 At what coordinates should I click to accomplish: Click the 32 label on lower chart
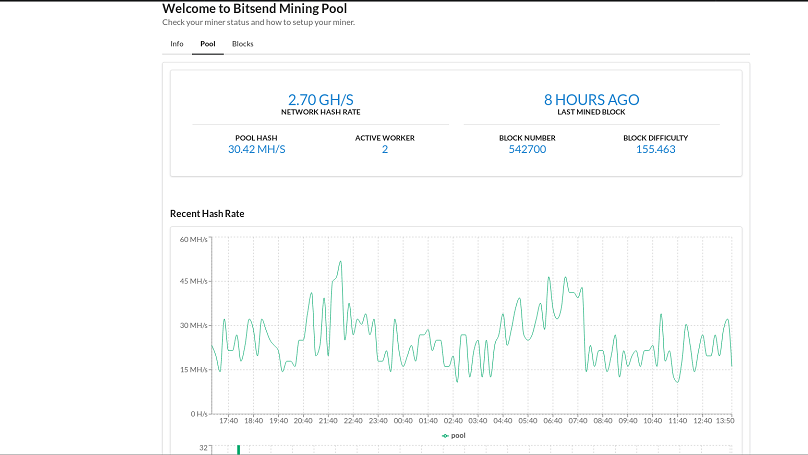click(204, 448)
